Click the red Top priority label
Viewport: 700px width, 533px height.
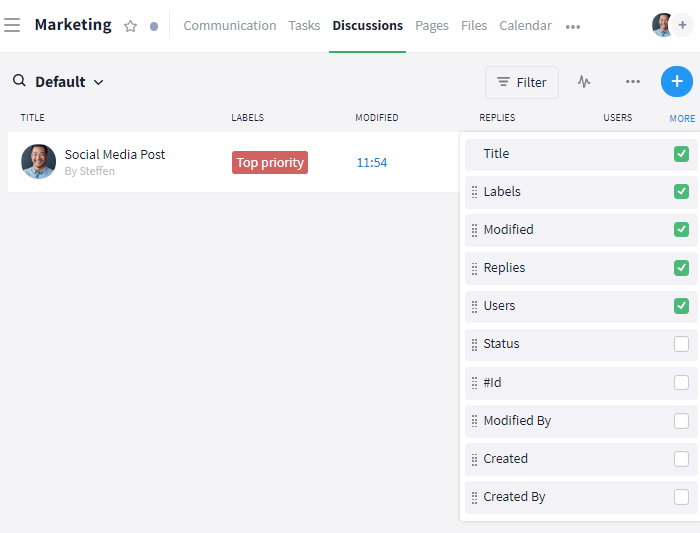click(269, 162)
